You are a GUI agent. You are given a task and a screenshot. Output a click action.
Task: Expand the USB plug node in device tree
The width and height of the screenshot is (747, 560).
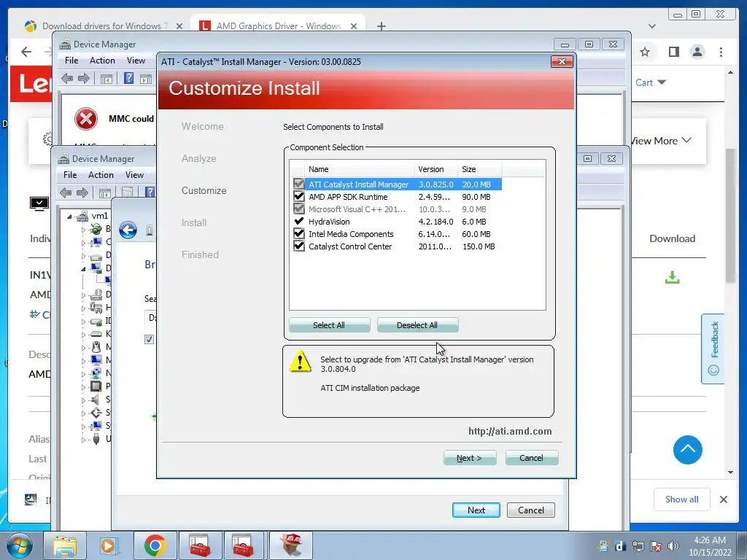[83, 439]
